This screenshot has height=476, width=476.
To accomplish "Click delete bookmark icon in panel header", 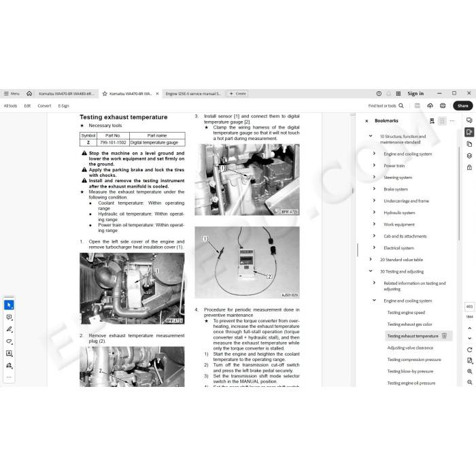I will (x=442, y=121).
